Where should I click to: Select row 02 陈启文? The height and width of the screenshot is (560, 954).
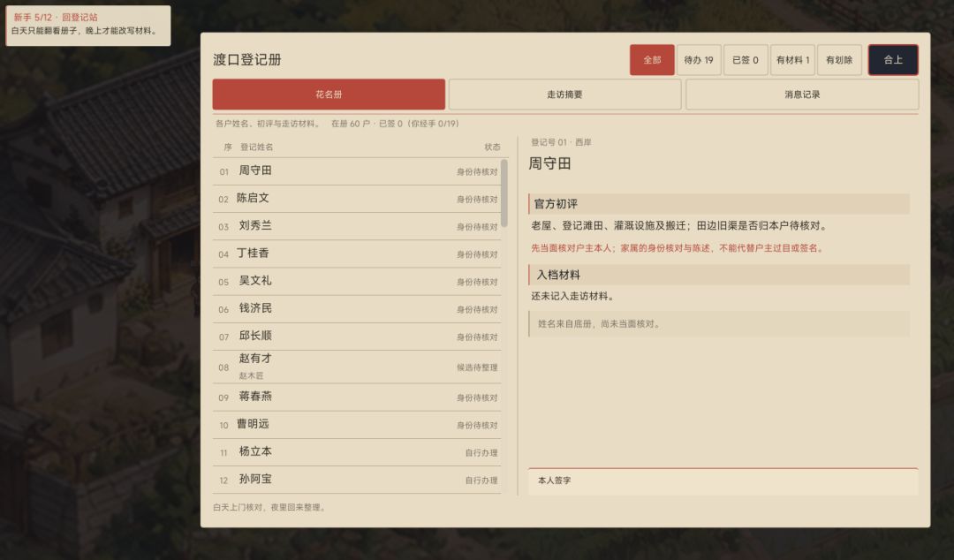tap(357, 199)
